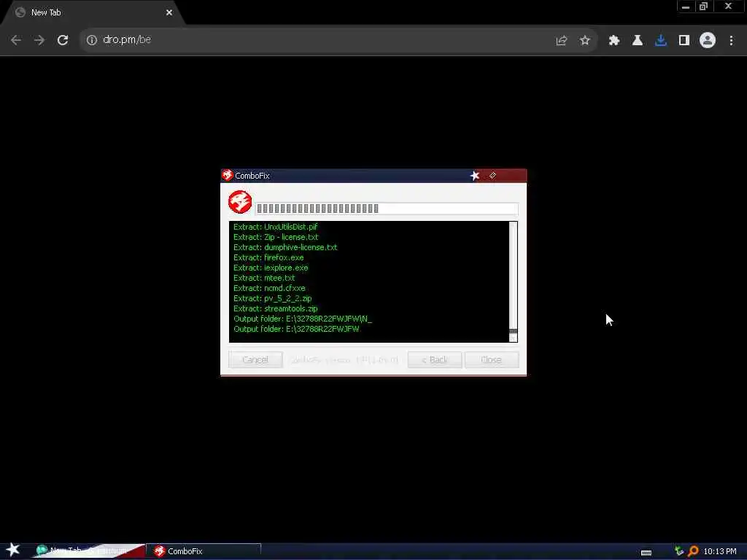Bookmark this tab with the star icon
This screenshot has width=747, height=560.
pyautogui.click(x=585, y=41)
